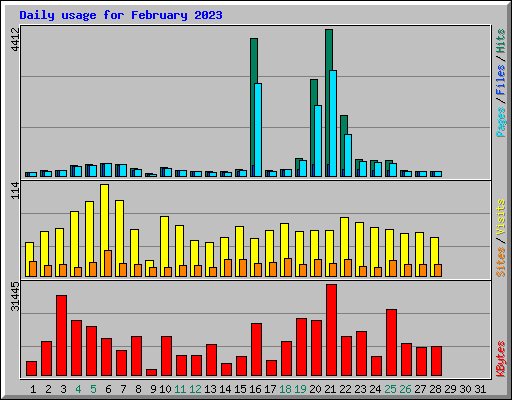Click day label 6 on the x-axis
Viewport: 512px width, 400px height.
click(x=108, y=389)
